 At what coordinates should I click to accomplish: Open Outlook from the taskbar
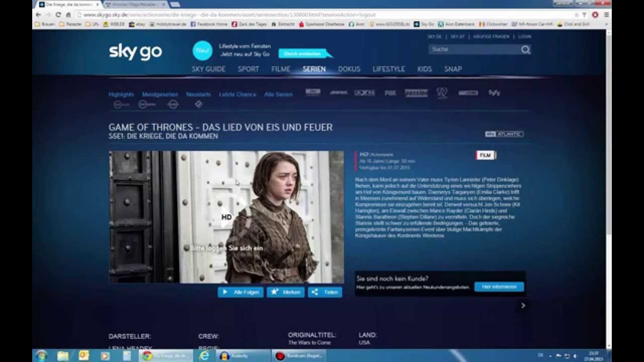[x=84, y=355]
